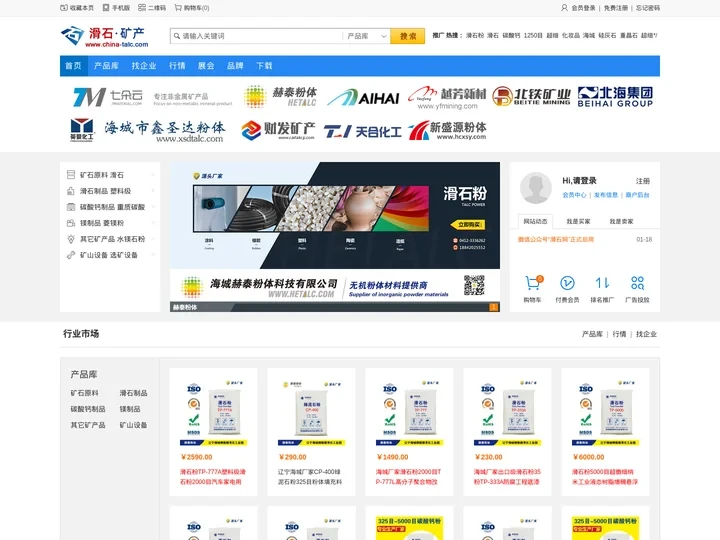Image resolution: width=720 pixels, height=540 pixels.
Task: Expand the 碳酸钙制品 重质碳酸 submenu arrow
Action: [x=153, y=207]
